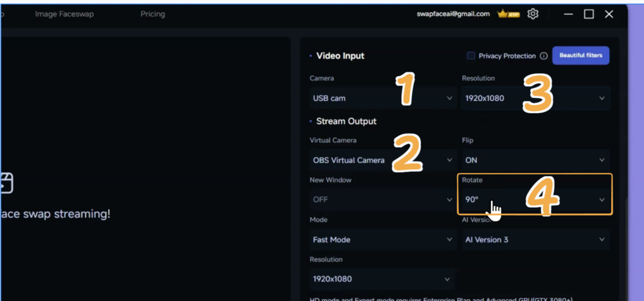Minimize the application window
The height and width of the screenshot is (301, 644).
(x=569, y=14)
